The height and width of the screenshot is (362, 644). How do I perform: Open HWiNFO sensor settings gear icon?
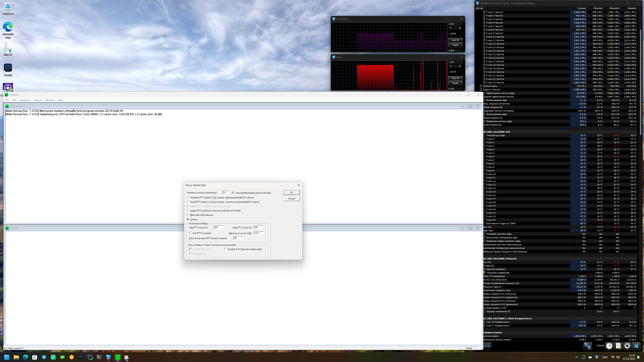627,346
